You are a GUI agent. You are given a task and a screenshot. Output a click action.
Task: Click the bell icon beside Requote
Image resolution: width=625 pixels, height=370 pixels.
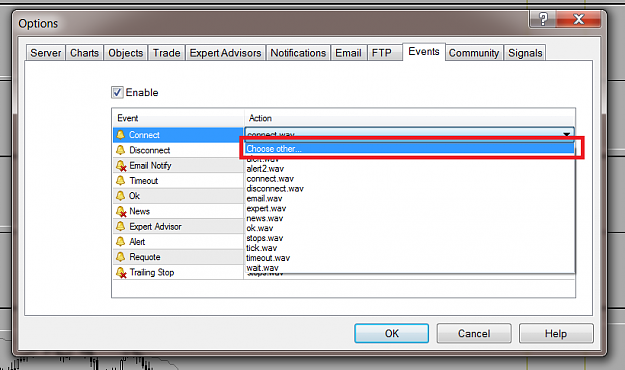(x=120, y=257)
